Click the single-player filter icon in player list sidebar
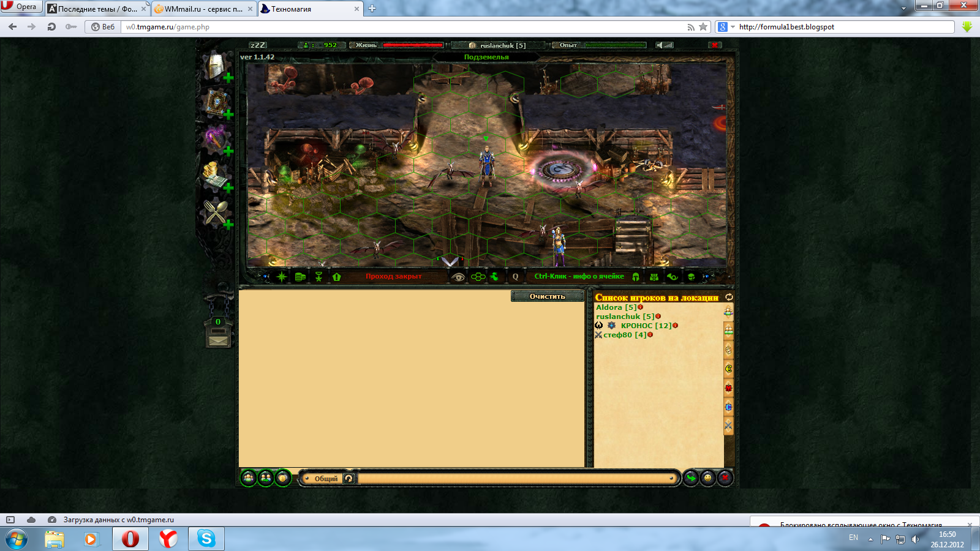 [728, 312]
